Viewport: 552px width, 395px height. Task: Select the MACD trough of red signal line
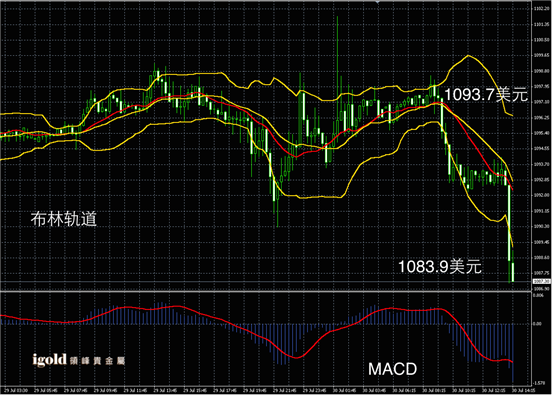pos(296,358)
